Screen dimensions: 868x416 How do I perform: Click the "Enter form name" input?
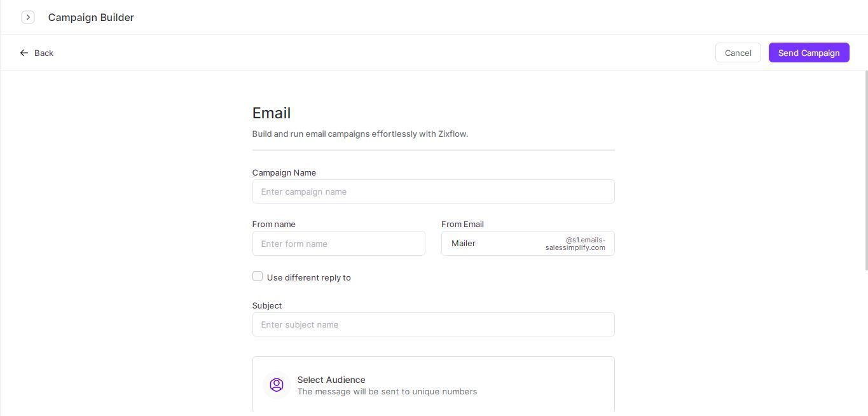(338, 243)
